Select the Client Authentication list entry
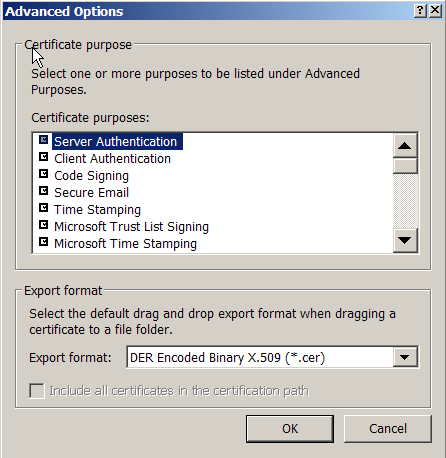Image resolution: width=446 pixels, height=458 pixels. (x=112, y=159)
